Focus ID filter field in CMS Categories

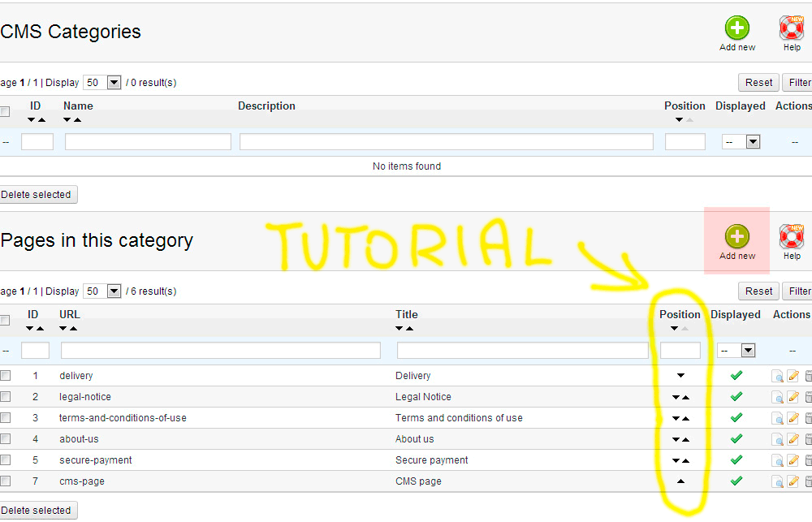click(37, 142)
